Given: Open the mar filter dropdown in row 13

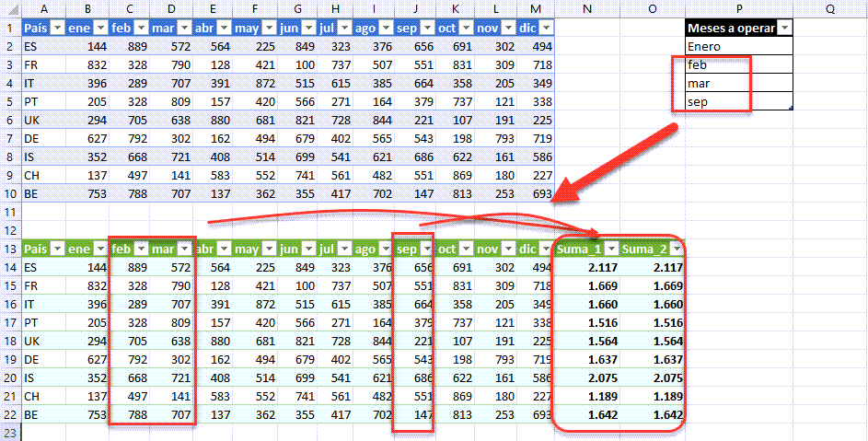Looking at the screenshot, I should pyautogui.click(x=185, y=250).
